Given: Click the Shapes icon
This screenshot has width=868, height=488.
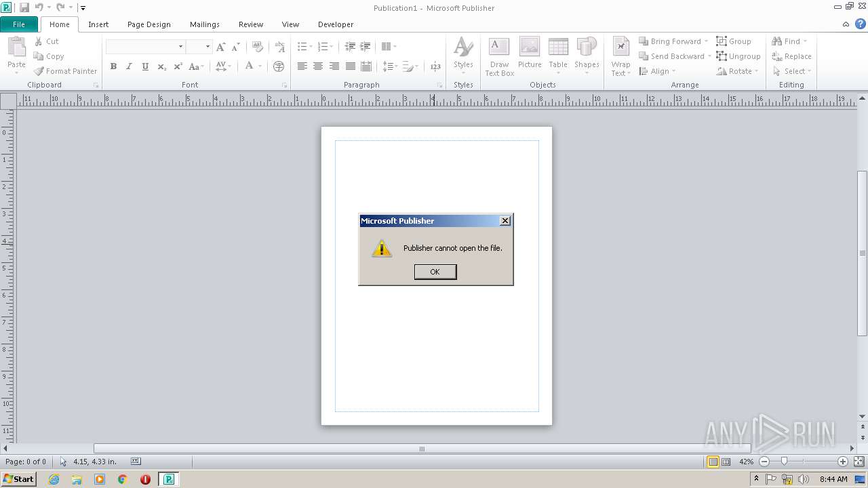Looking at the screenshot, I should pos(587,47).
